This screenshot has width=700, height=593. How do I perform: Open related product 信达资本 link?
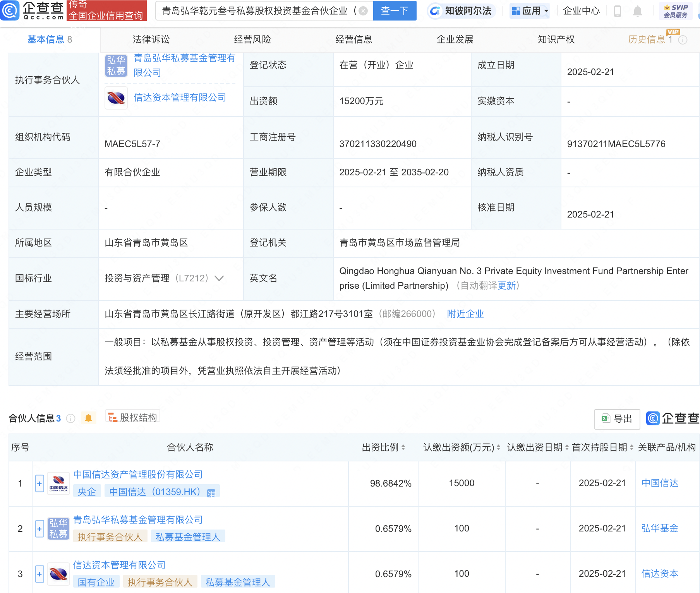click(x=660, y=574)
